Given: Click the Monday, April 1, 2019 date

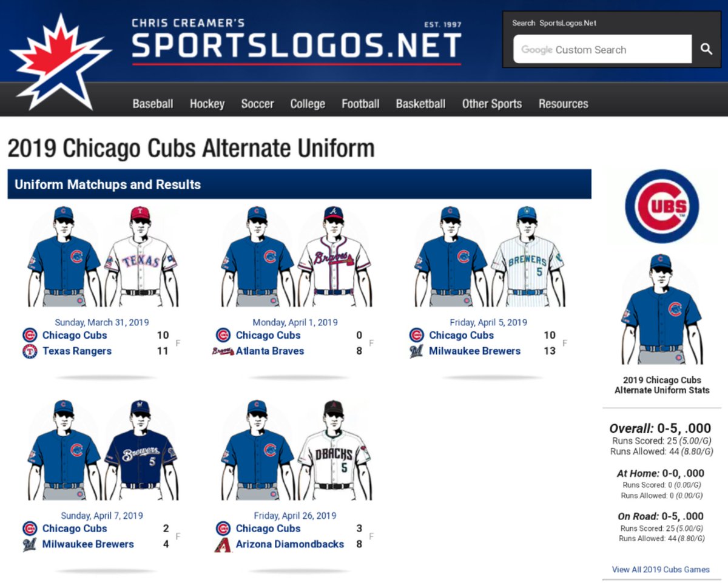Looking at the screenshot, I should (295, 322).
